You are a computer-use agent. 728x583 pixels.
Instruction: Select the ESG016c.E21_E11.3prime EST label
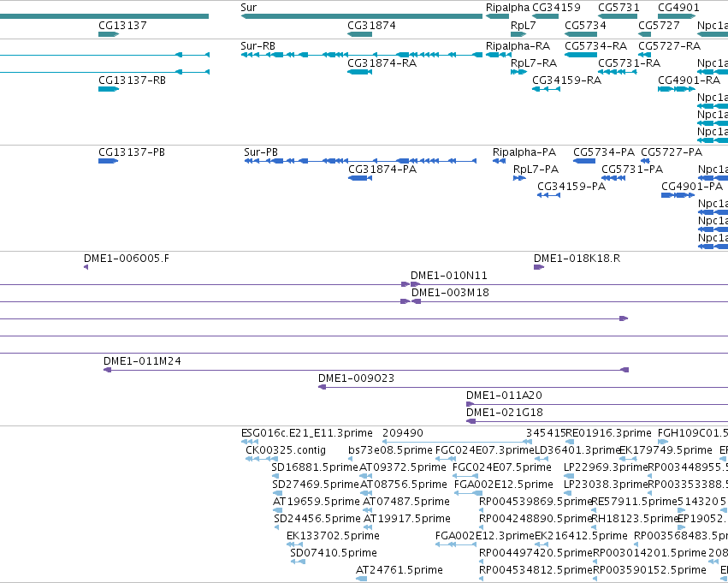[307, 433]
